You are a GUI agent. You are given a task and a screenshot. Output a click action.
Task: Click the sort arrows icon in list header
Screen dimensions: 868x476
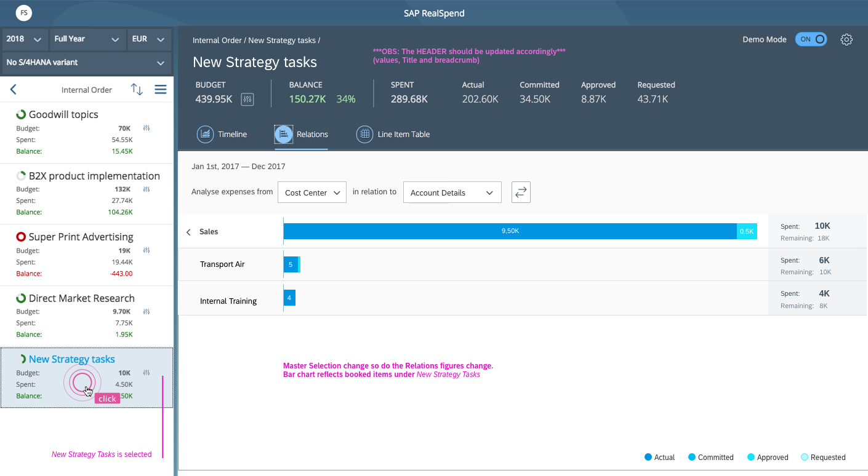tap(137, 90)
